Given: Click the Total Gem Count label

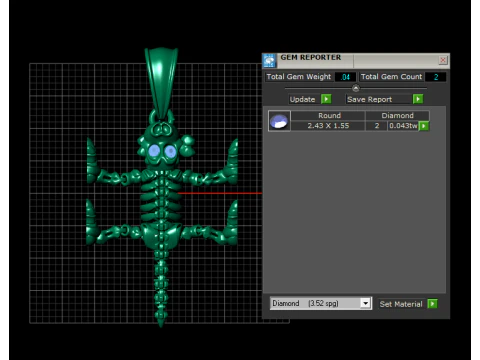Looking at the screenshot, I should (x=391, y=77).
